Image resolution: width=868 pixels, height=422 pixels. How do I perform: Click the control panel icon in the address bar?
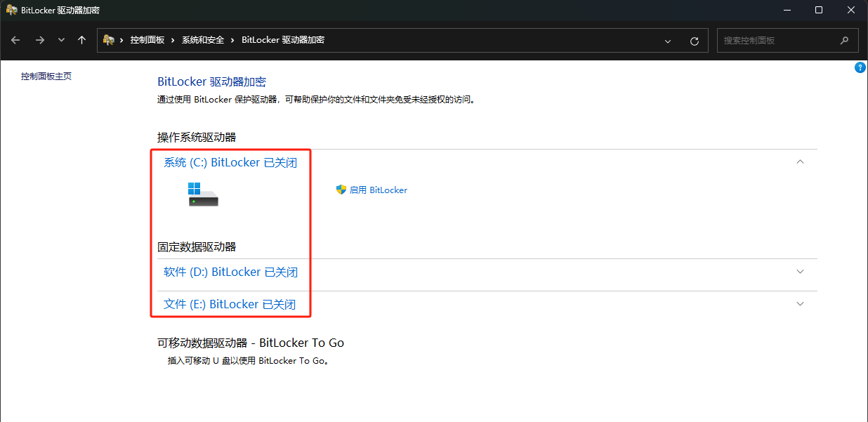click(x=109, y=40)
